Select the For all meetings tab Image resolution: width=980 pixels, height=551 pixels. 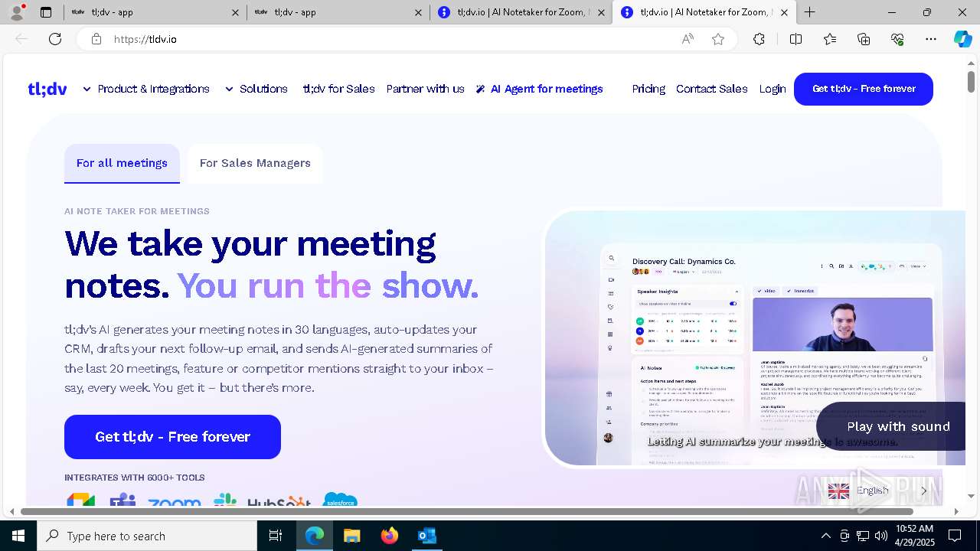(x=122, y=163)
